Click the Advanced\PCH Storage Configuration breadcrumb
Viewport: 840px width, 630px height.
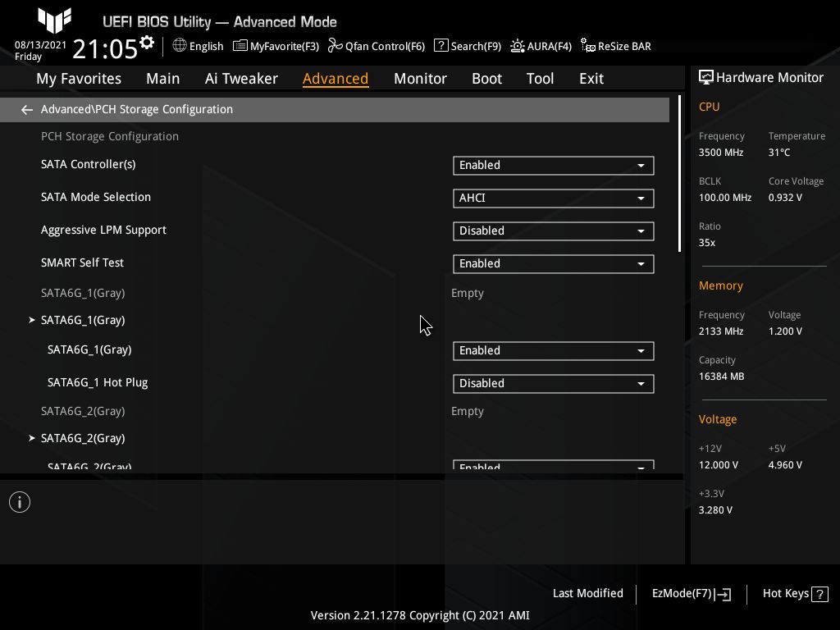137,109
